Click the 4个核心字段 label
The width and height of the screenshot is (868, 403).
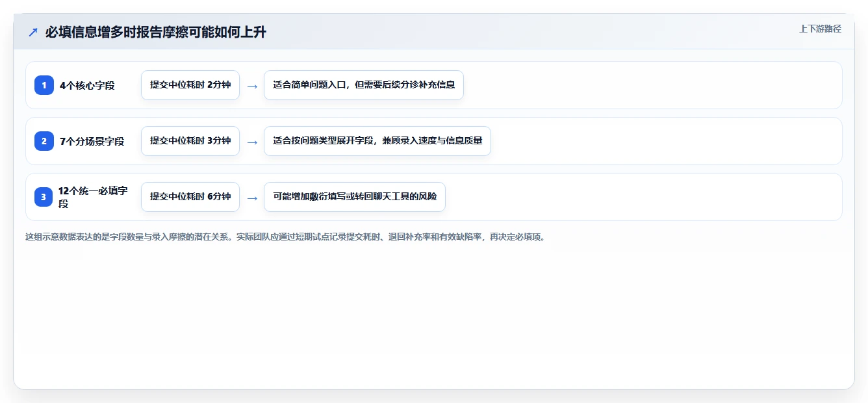(x=87, y=85)
